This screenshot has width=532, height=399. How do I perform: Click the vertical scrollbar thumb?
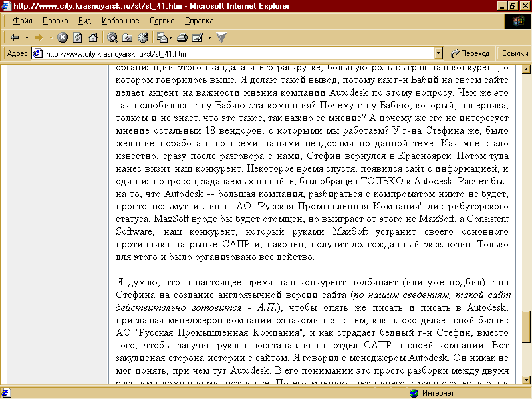point(526,327)
